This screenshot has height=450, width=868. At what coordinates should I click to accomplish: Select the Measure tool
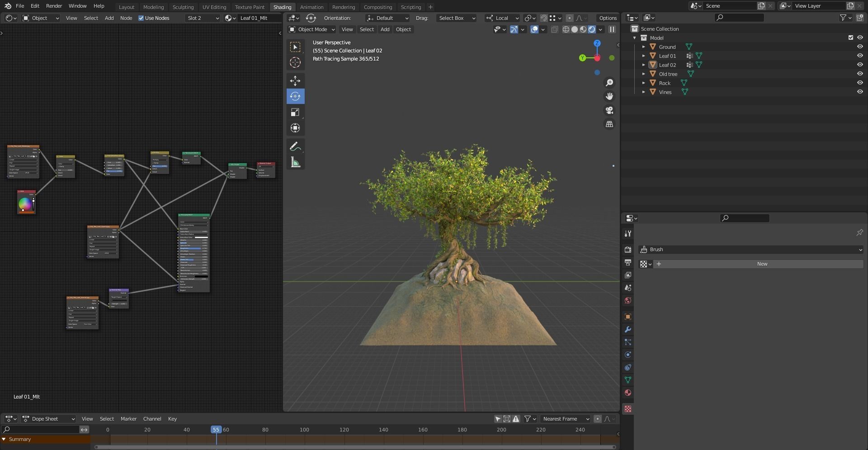[295, 163]
